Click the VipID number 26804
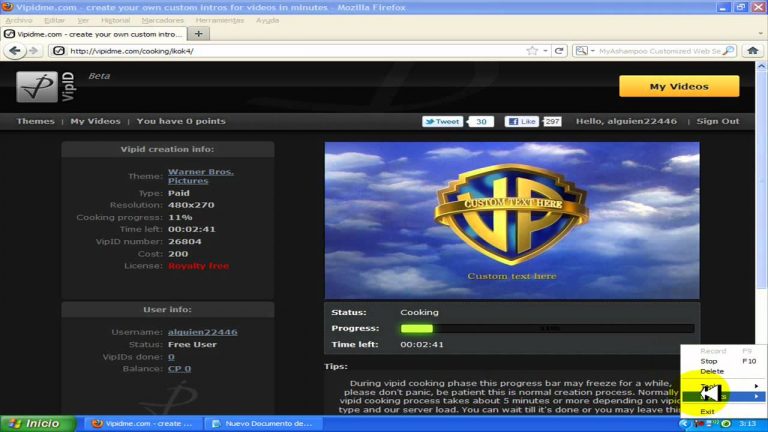This screenshot has width=768, height=432. pyautogui.click(x=185, y=241)
